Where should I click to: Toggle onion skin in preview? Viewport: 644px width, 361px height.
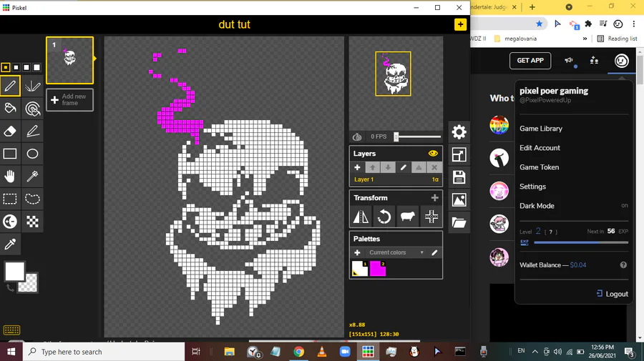(x=357, y=137)
